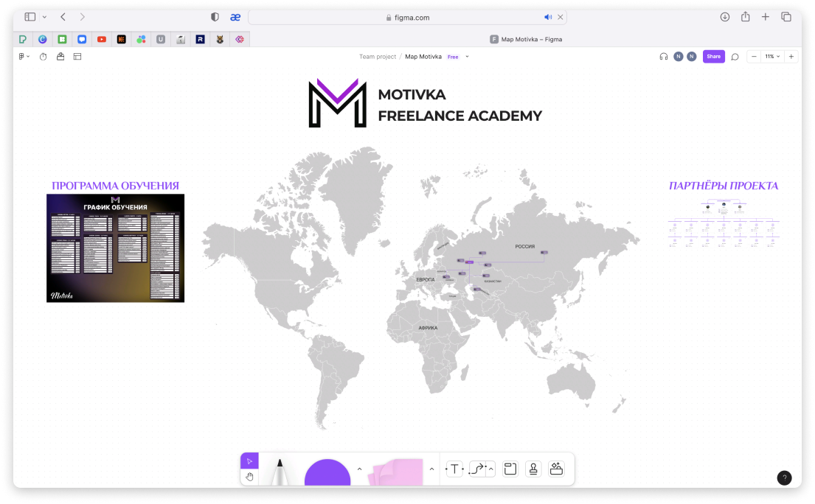Switch to the Map Motivka – Figma tab
This screenshot has height=504, width=815.
[526, 40]
